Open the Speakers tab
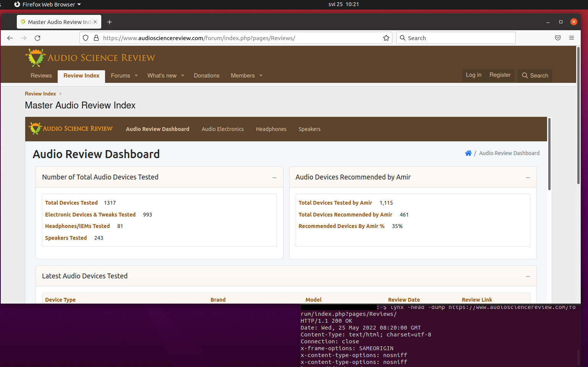 [x=309, y=129]
